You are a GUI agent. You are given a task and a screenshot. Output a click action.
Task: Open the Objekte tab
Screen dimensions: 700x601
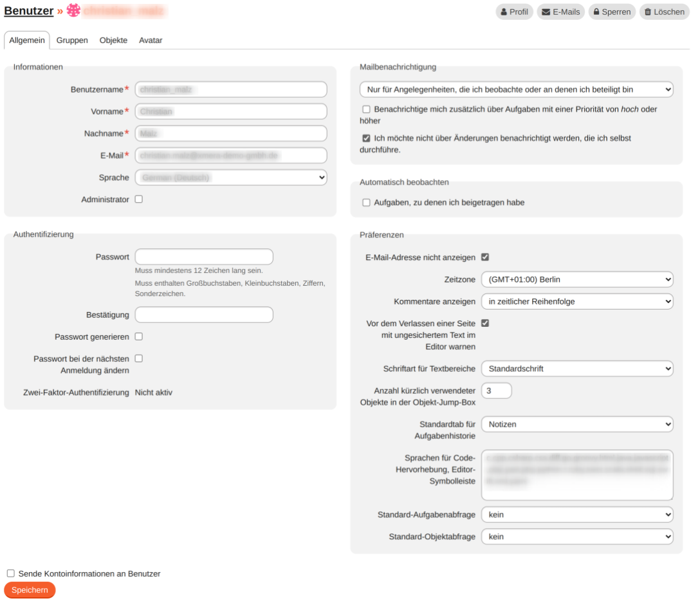pos(113,40)
